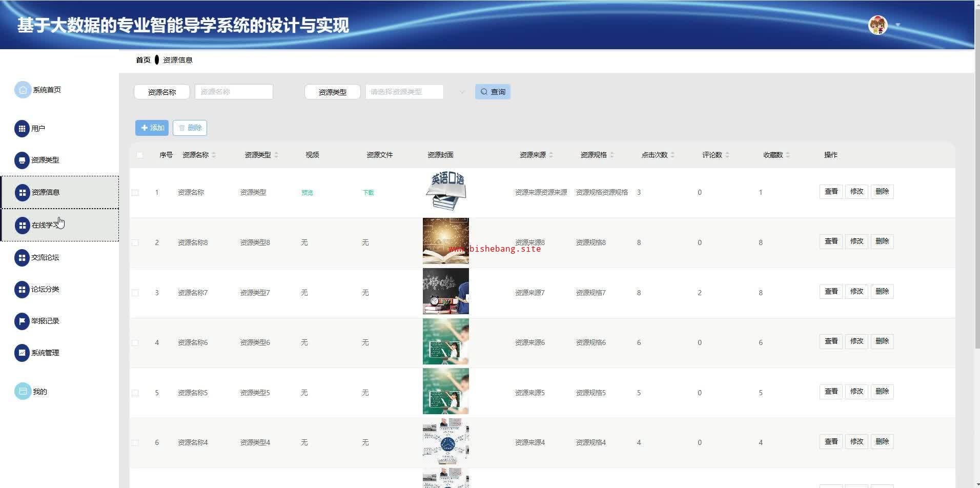
Task: Select the checkbox for row 3
Action: pos(135,293)
